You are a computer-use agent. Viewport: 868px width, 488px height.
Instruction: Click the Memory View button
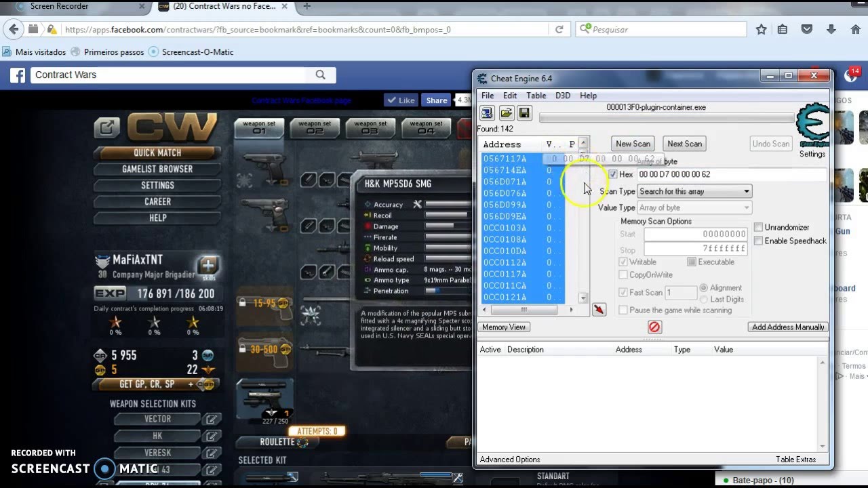pos(504,327)
